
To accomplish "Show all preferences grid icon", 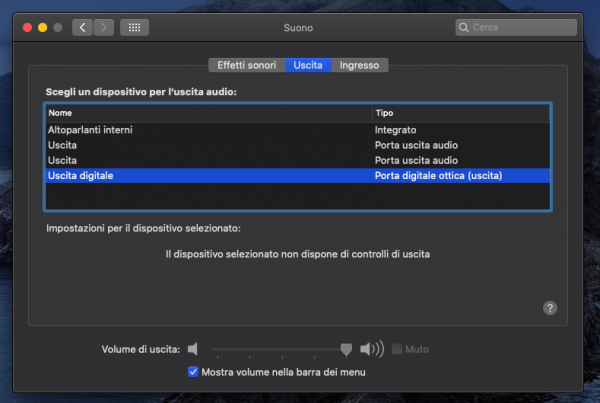I will pos(134,27).
